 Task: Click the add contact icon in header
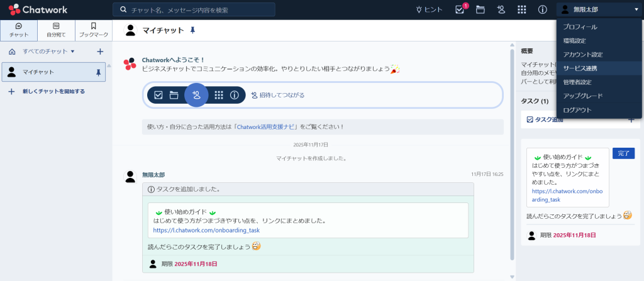coord(501,9)
